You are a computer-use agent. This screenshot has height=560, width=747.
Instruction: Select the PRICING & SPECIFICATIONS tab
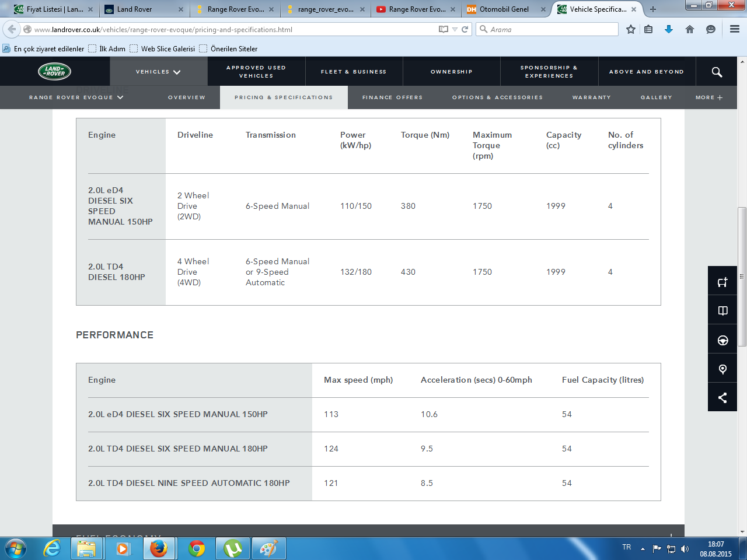click(x=284, y=97)
